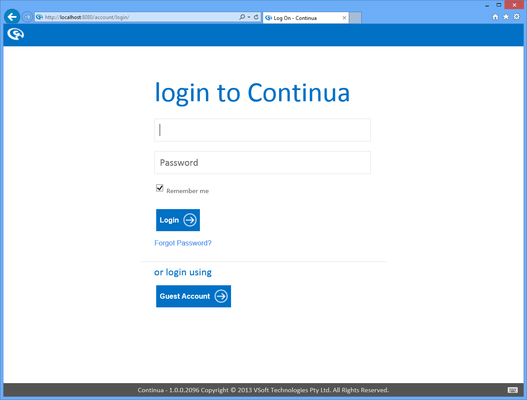Click the Continua logo in blue header
Image resolution: width=527 pixels, height=400 pixels.
click(15, 34)
